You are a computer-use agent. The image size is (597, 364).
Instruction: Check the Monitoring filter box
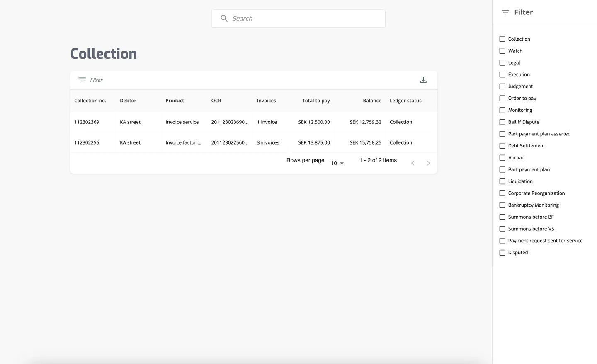click(502, 110)
